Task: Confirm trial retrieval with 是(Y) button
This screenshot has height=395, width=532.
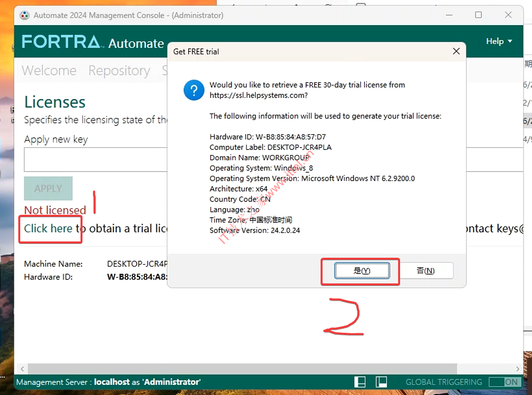Action: [x=362, y=271]
